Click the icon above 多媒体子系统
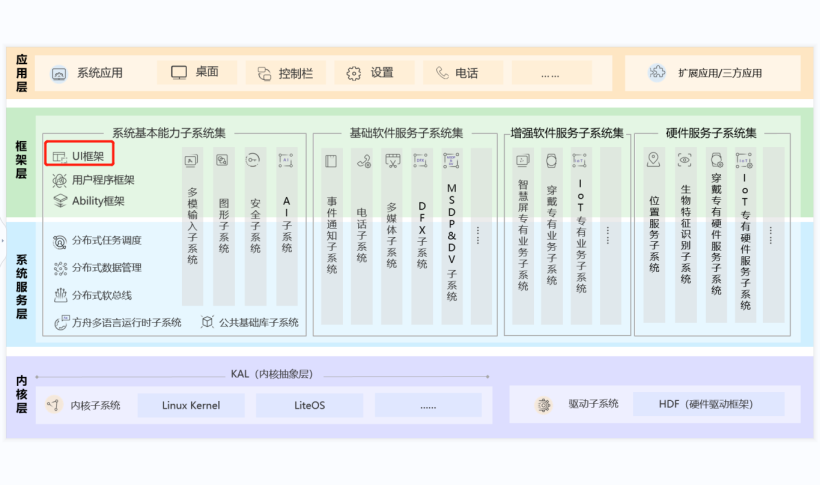Image resolution: width=820 pixels, height=485 pixels. [x=393, y=160]
